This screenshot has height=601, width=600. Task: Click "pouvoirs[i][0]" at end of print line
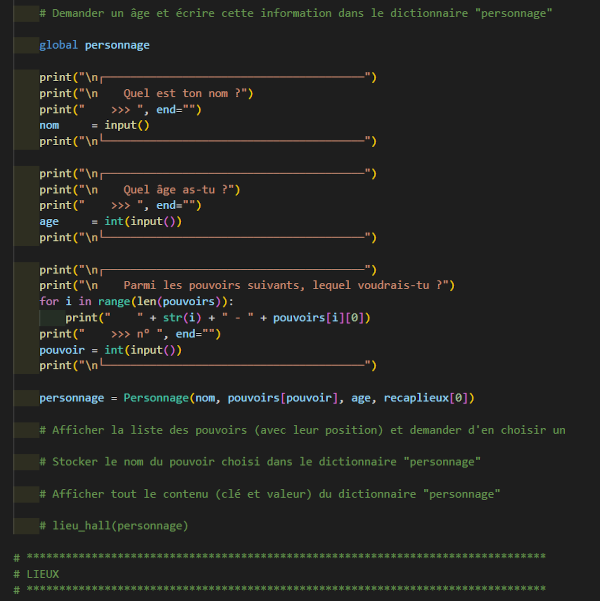click(320, 318)
